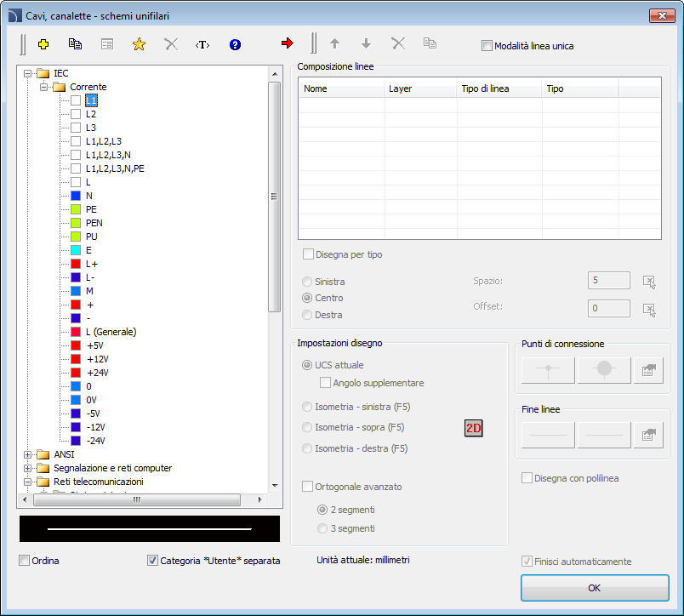Select the PEN tree item
The image size is (684, 616).
[x=94, y=223]
